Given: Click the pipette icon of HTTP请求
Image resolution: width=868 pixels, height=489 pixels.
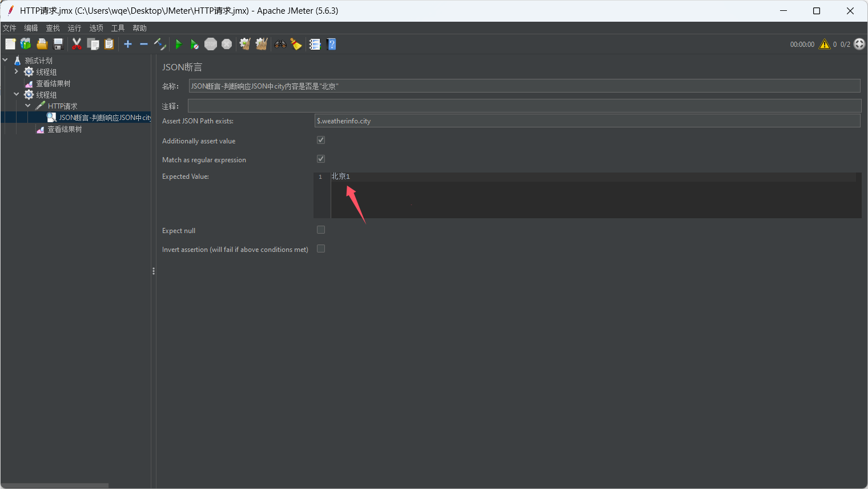Looking at the screenshot, I should 40,106.
